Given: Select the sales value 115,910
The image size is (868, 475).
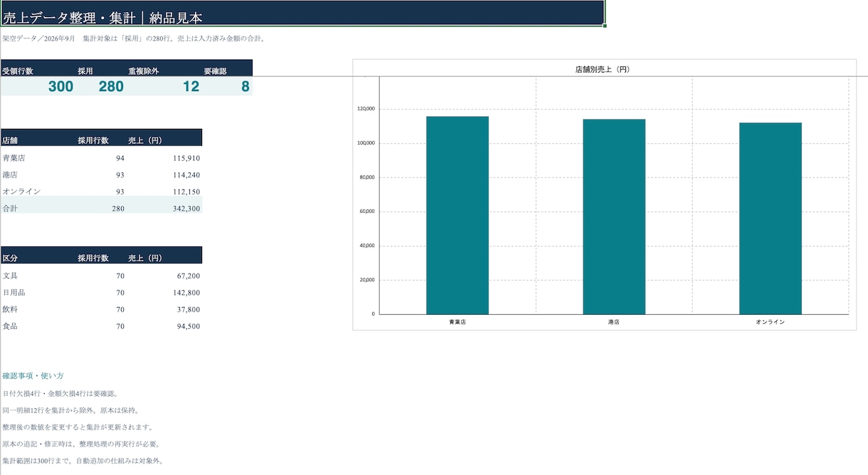Looking at the screenshot, I should pyautogui.click(x=186, y=158).
